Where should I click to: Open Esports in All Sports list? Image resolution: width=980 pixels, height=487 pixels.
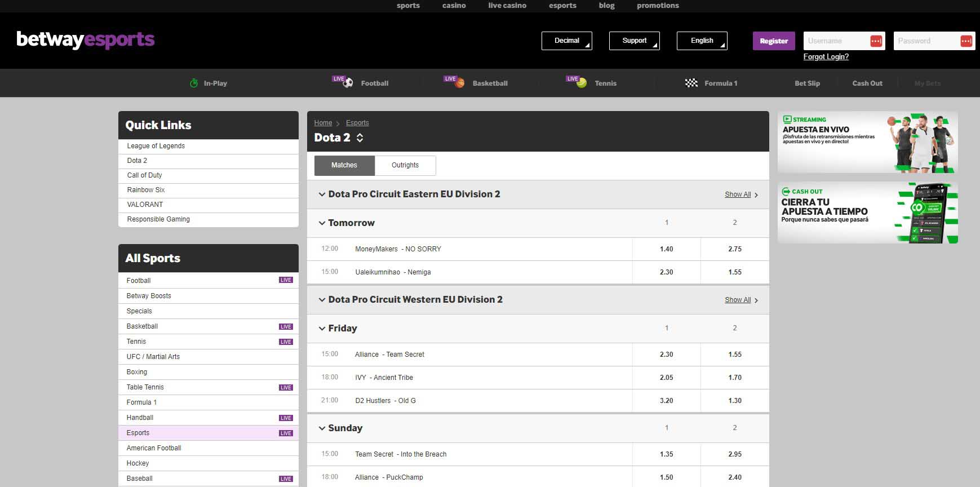click(209, 433)
